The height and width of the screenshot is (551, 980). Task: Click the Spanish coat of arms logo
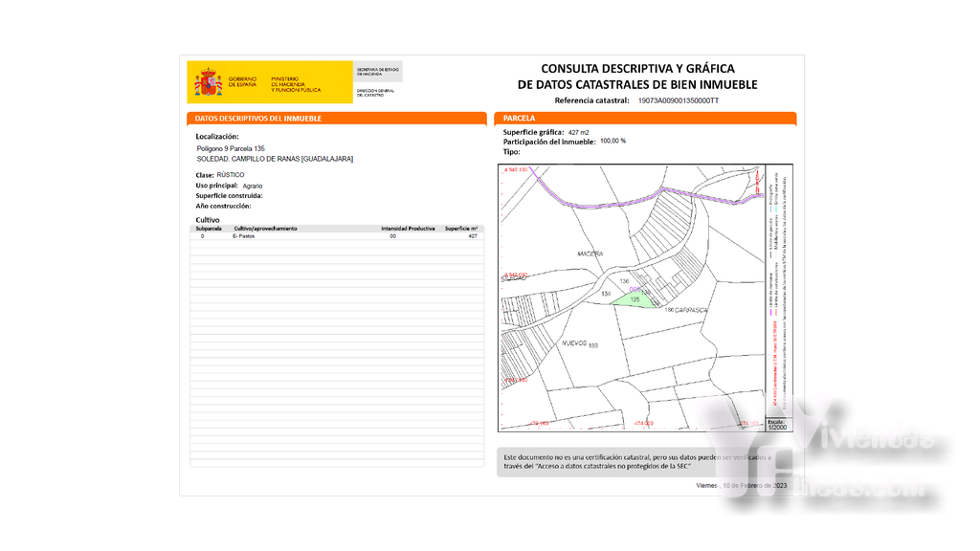(x=208, y=82)
